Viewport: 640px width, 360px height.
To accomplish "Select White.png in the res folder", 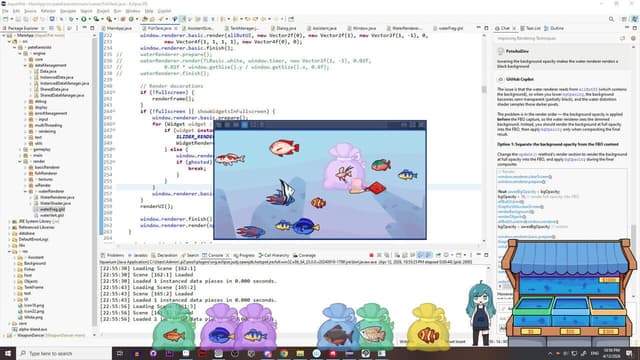I will 30,317.
